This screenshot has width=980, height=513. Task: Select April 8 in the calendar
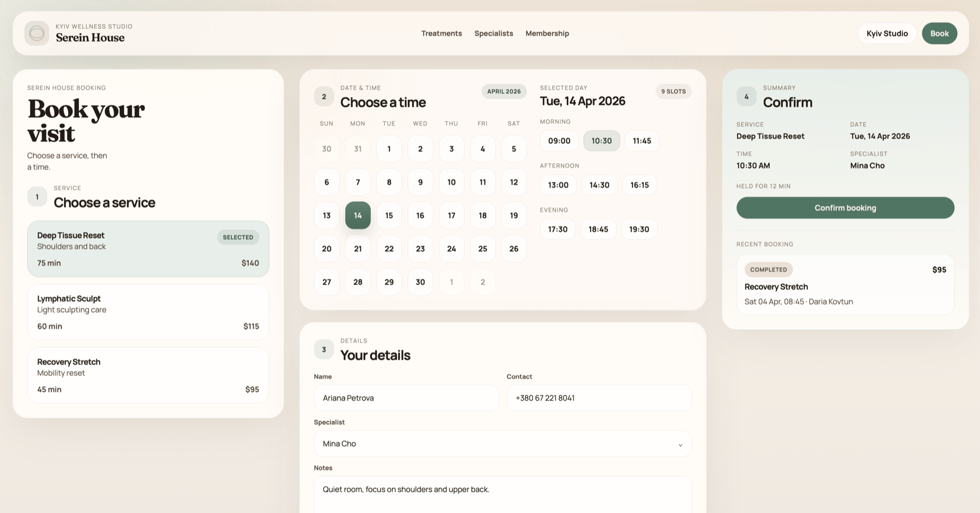click(389, 182)
